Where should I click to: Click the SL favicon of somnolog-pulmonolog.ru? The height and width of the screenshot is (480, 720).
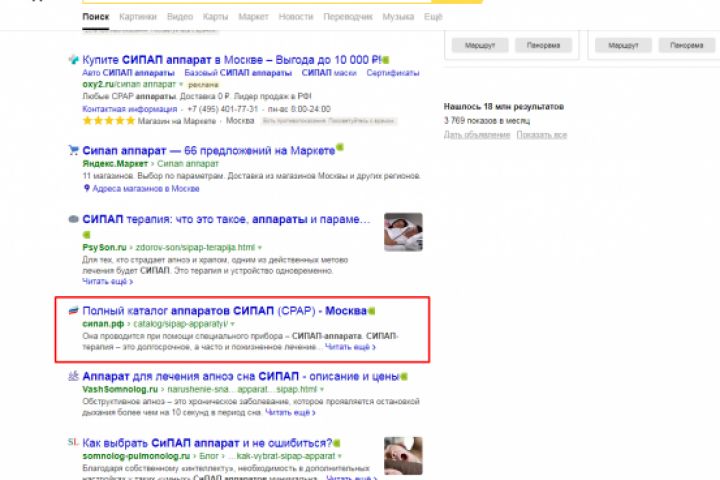tap(73, 442)
